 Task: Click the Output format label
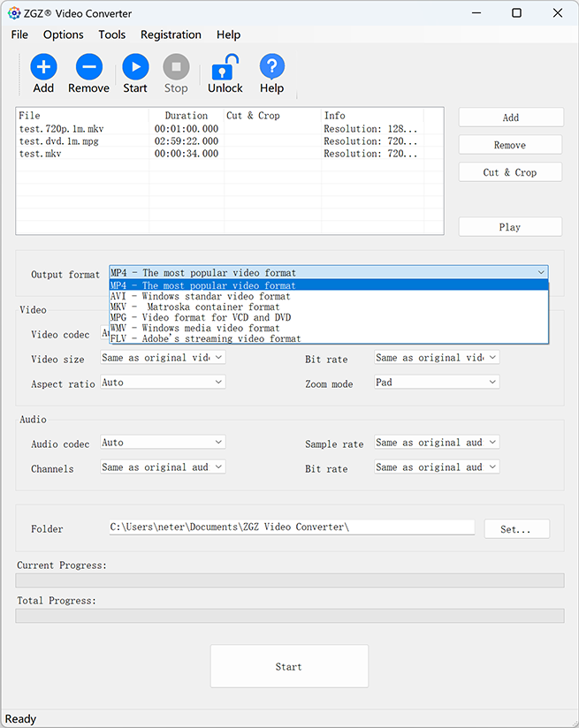[65, 275]
